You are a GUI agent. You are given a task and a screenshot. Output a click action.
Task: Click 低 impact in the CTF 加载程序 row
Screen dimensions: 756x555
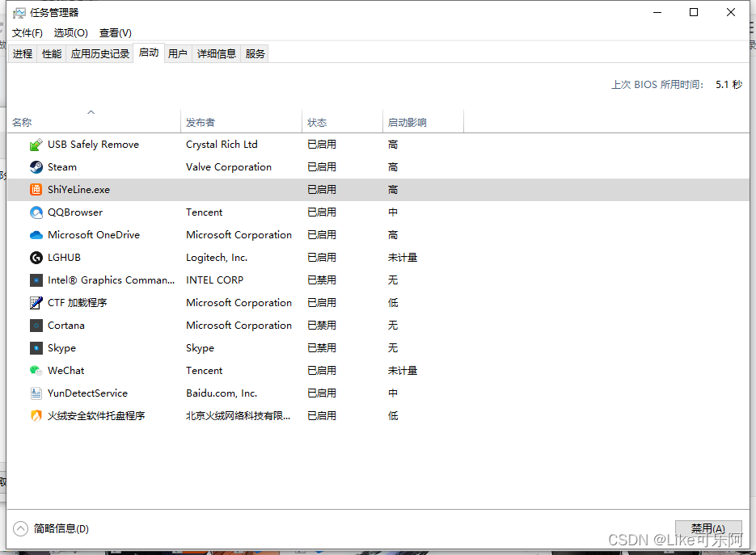[x=393, y=303]
